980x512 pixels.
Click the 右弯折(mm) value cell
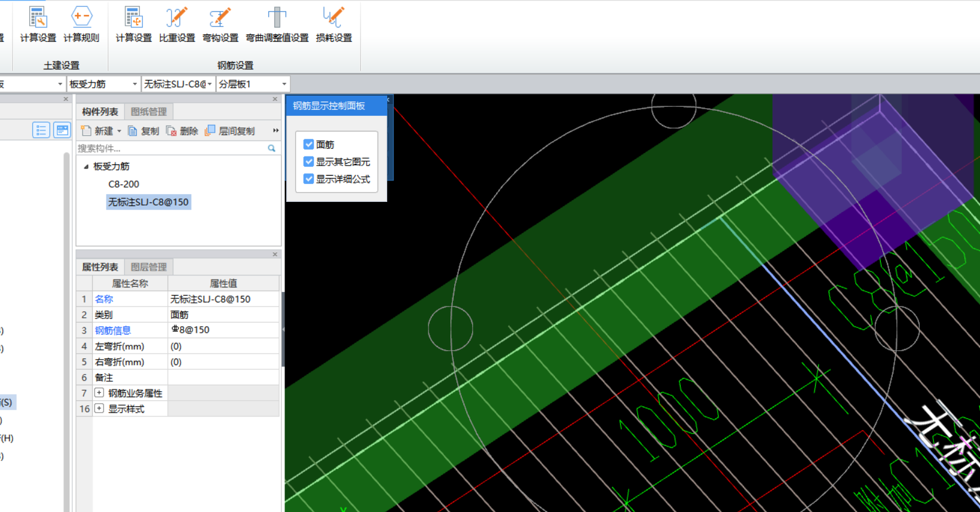223,361
